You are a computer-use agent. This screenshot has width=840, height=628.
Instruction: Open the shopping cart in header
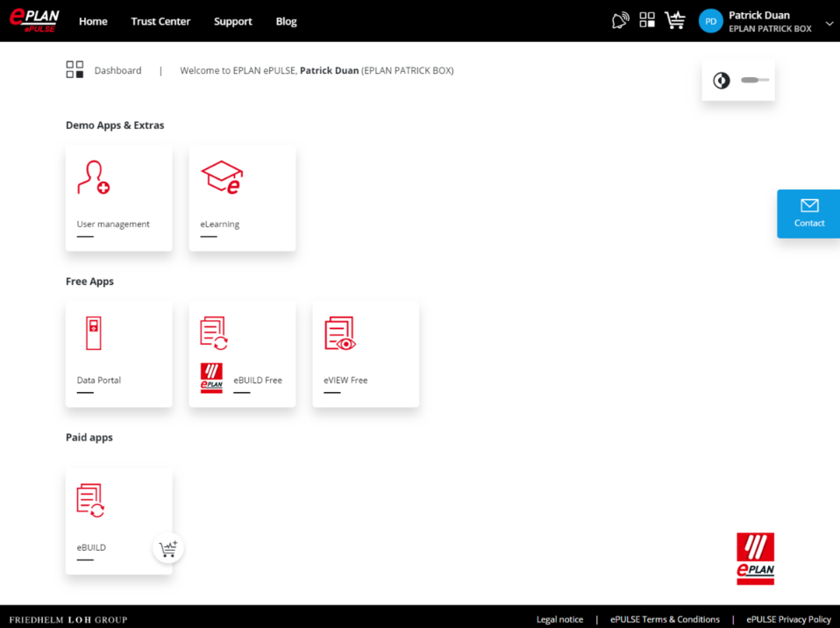tap(675, 20)
